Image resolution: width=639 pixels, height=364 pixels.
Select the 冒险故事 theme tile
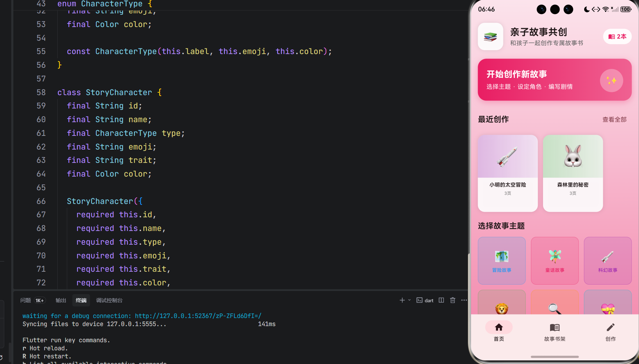(502, 261)
